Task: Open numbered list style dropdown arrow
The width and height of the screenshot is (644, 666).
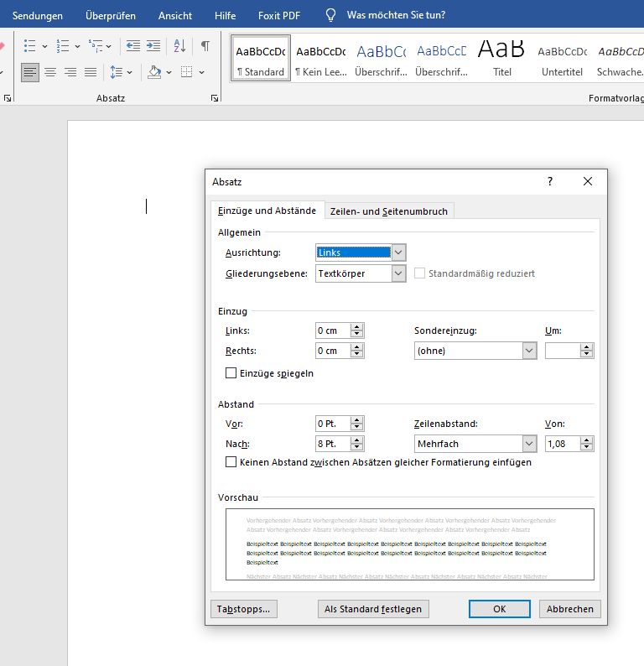Action: (x=77, y=46)
